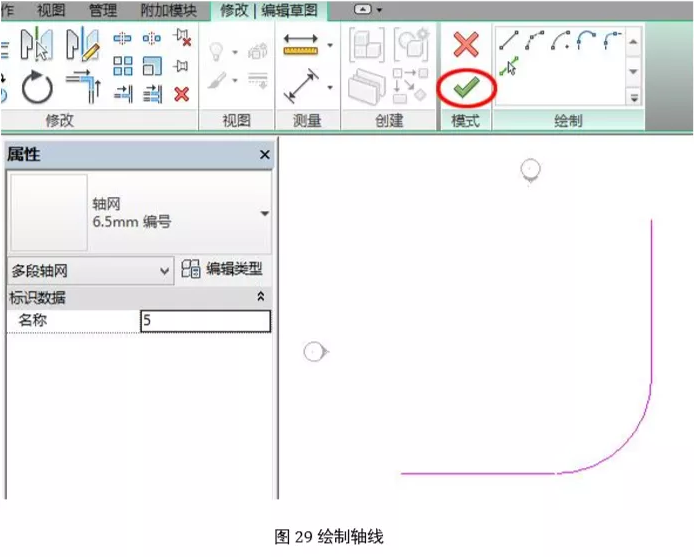The image size is (694, 557).
Task: Click the 名称 value input field
Action: pos(204,321)
